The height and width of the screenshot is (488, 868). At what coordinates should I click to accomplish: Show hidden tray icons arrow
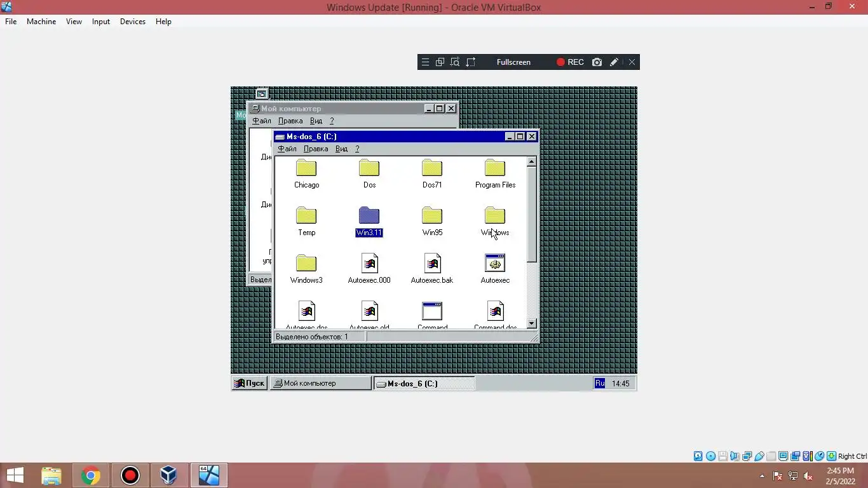762,476
